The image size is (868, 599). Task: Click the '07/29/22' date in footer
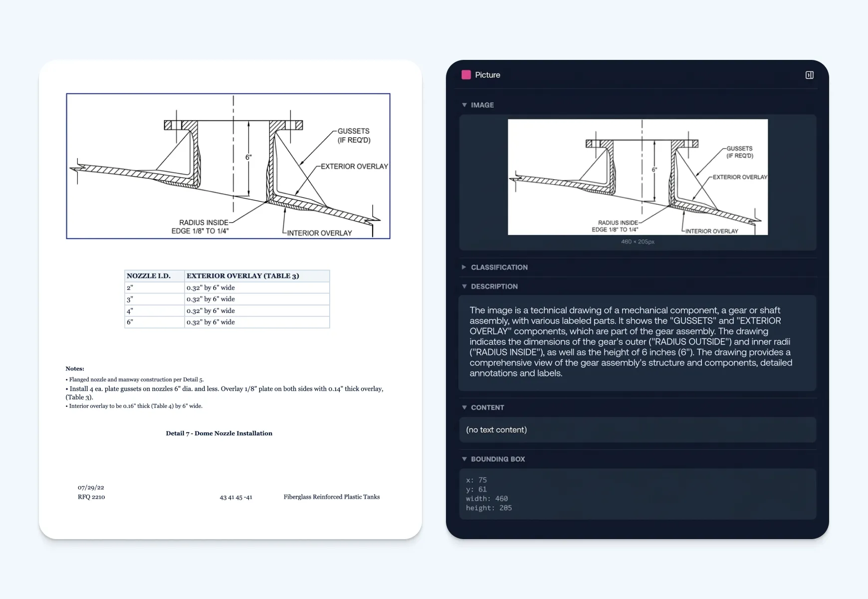[x=91, y=487]
